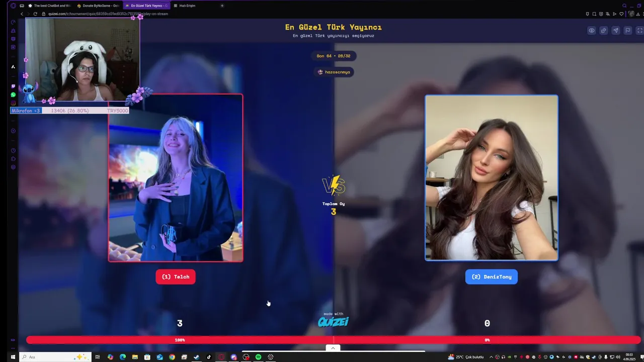Open Steam from taskbar
Image resolution: width=644 pixels, height=362 pixels.
[x=196, y=357]
